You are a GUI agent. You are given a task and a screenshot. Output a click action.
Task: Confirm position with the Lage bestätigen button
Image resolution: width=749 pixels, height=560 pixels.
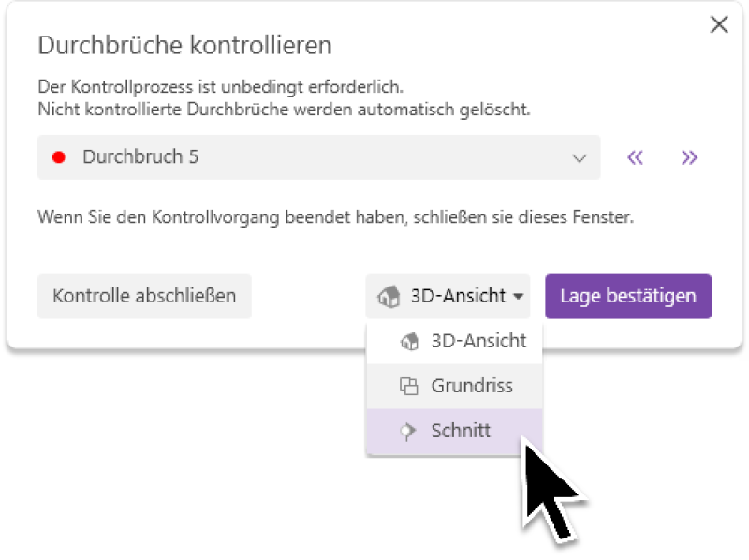click(628, 297)
